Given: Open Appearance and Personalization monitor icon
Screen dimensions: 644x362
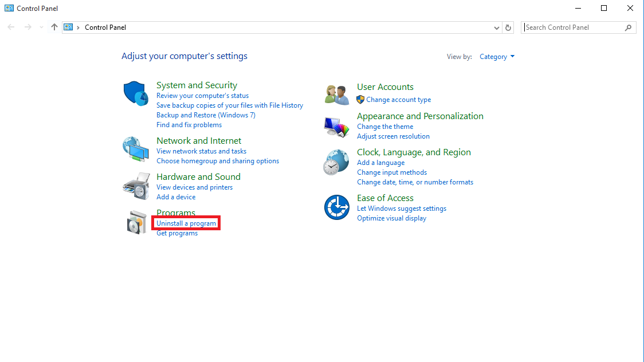Looking at the screenshot, I should click(336, 127).
